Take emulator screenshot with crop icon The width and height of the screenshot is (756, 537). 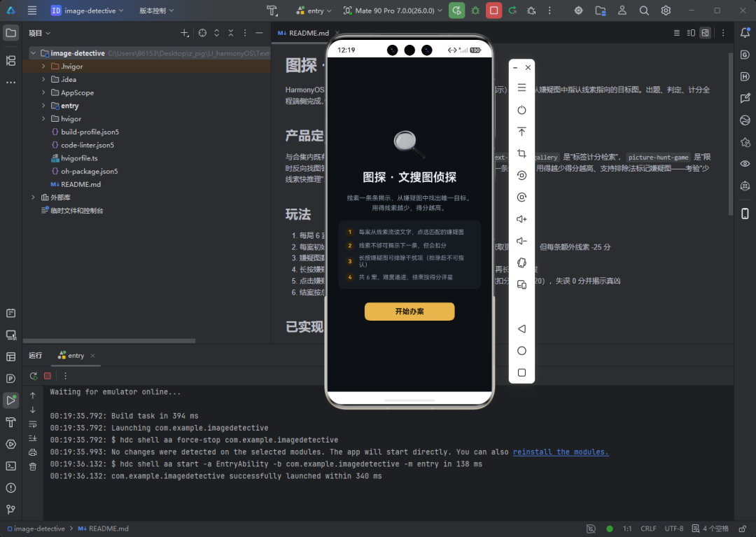point(521,153)
